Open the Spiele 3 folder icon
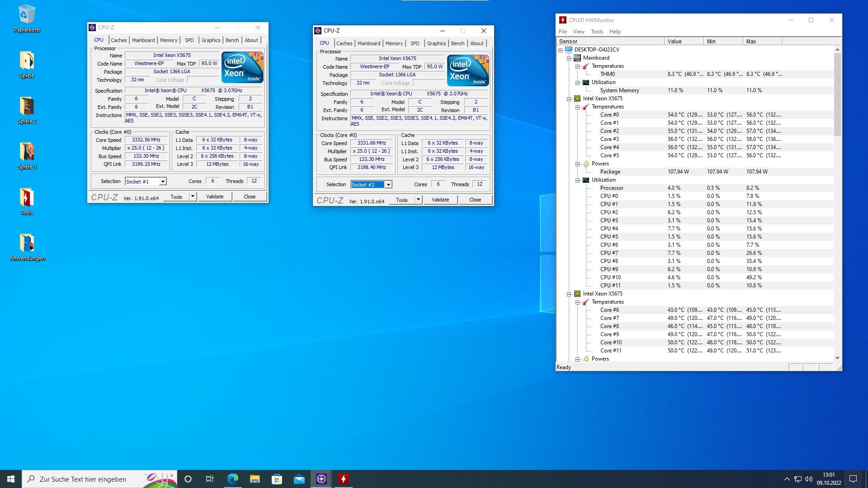The height and width of the screenshot is (488, 868). [x=27, y=156]
